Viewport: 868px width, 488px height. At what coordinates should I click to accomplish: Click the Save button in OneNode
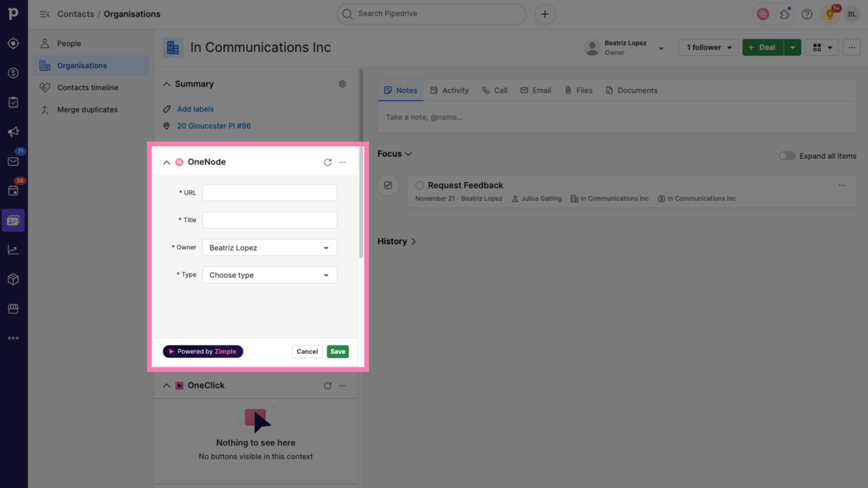tap(338, 351)
